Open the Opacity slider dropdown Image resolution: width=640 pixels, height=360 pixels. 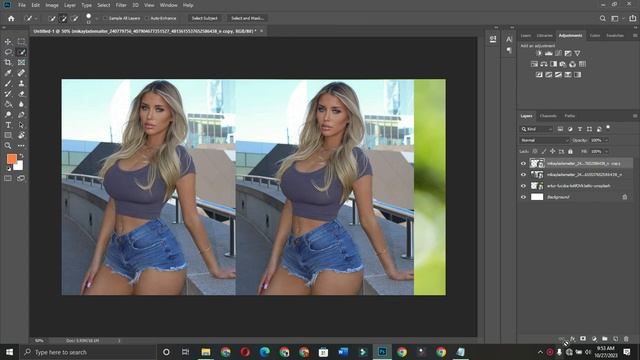click(x=607, y=140)
